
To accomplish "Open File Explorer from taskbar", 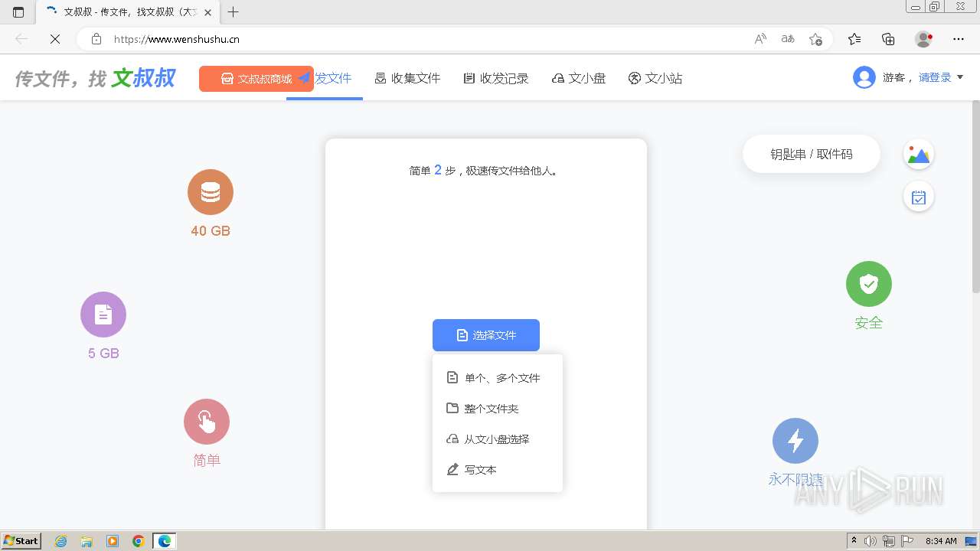I will click(87, 541).
